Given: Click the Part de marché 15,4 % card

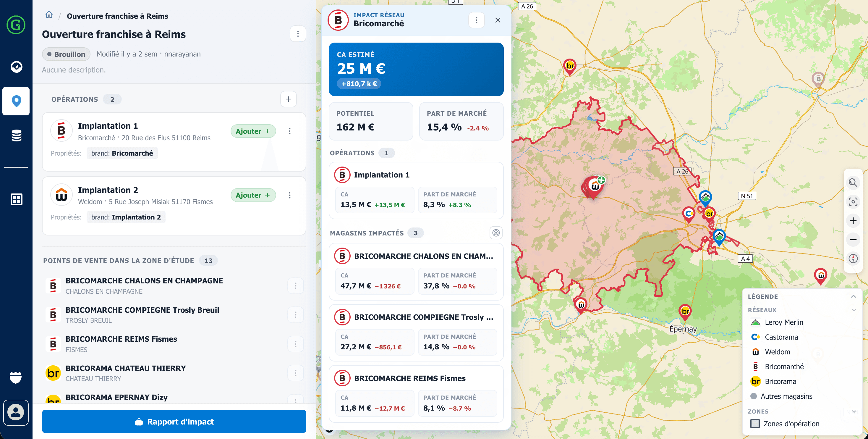Looking at the screenshot, I should [461, 121].
